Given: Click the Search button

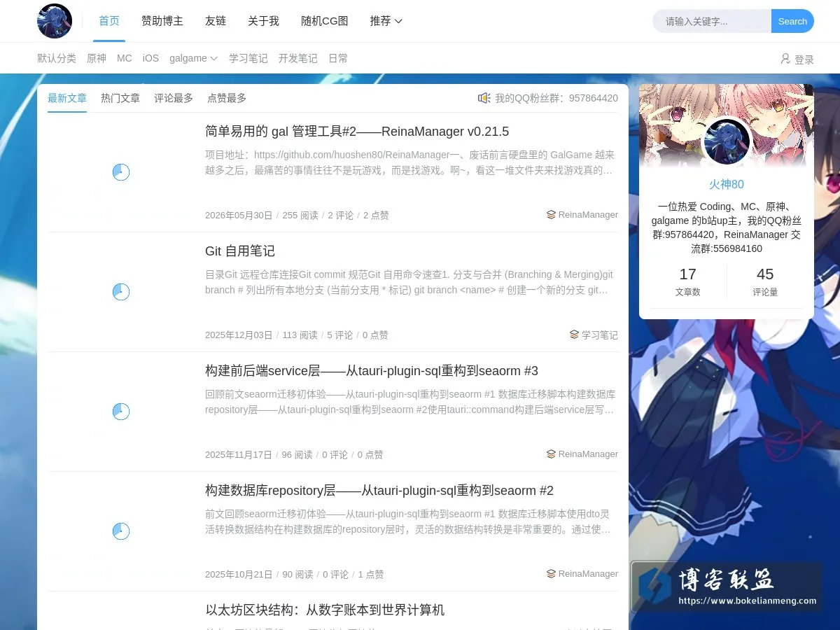Looking at the screenshot, I should [792, 21].
